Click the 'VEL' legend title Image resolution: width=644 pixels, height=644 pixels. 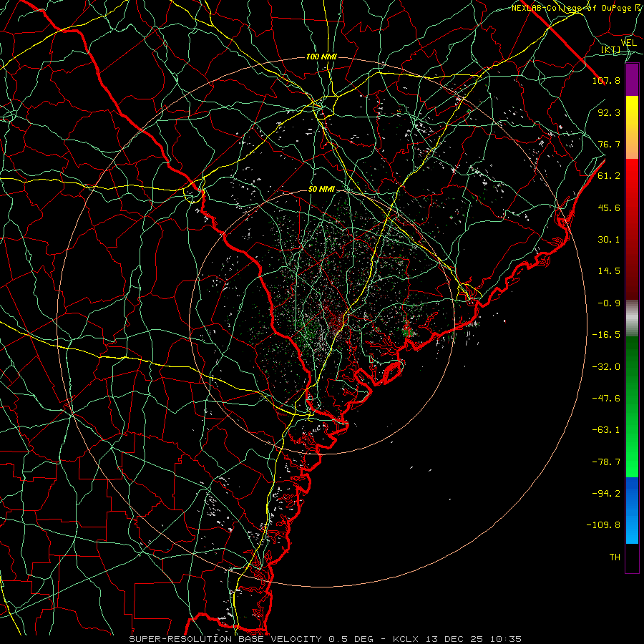pos(628,43)
